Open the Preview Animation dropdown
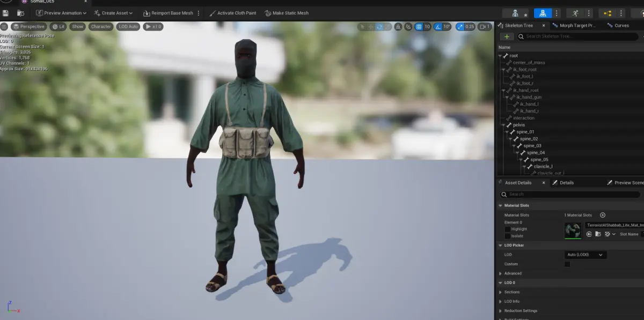The width and height of the screenshot is (644, 320). (61, 13)
